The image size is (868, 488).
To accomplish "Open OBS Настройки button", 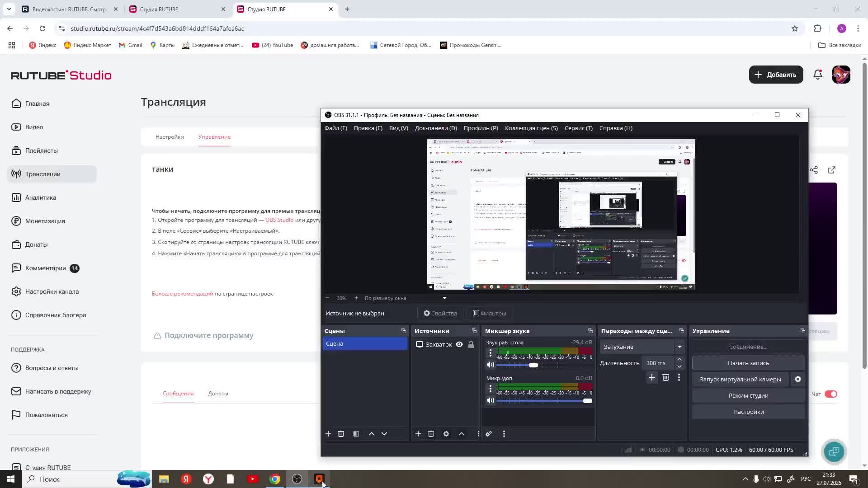I will click(748, 412).
